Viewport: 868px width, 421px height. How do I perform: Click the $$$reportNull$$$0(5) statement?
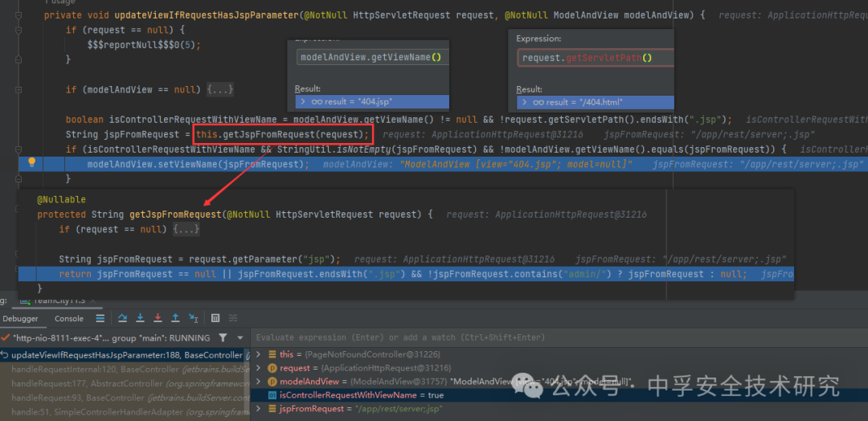point(144,45)
